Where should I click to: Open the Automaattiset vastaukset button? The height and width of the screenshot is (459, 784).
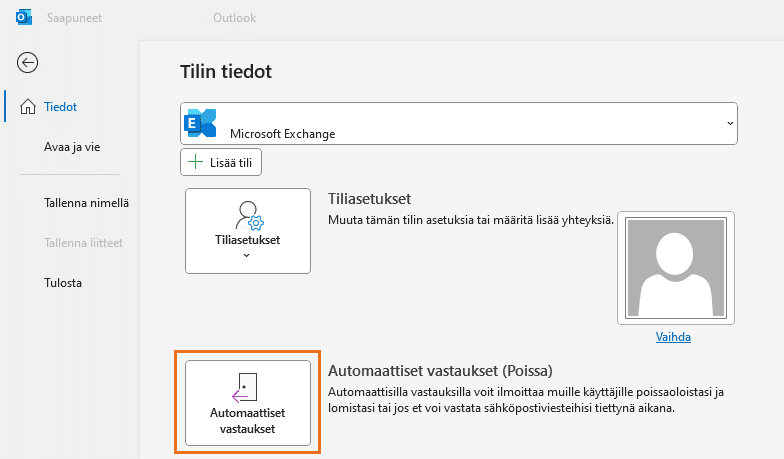pos(247,403)
